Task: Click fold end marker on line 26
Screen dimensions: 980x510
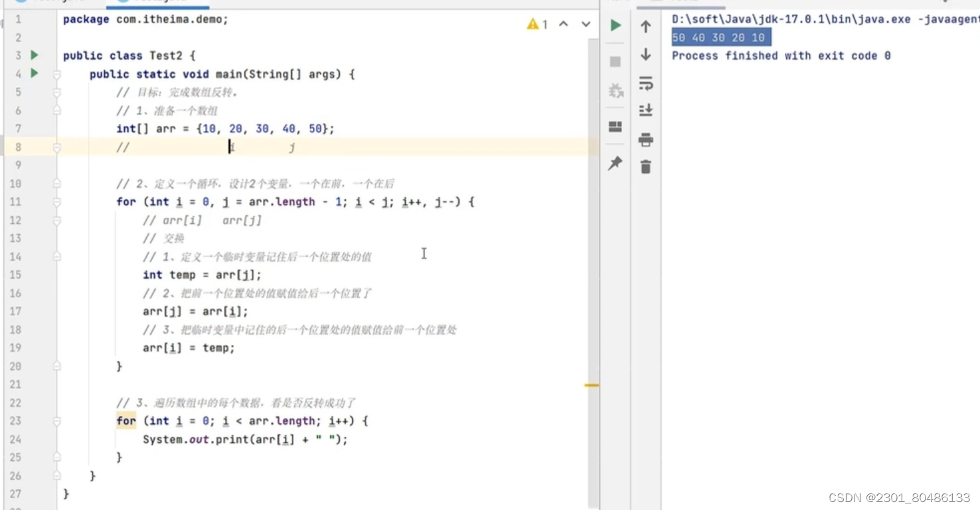Action: click(57, 475)
